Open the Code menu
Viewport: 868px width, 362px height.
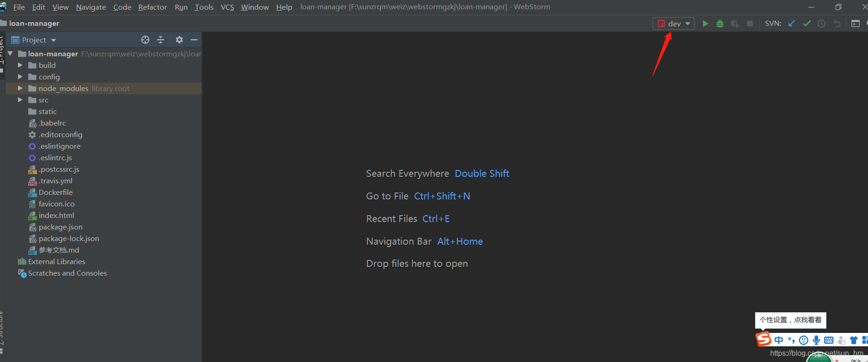[122, 7]
